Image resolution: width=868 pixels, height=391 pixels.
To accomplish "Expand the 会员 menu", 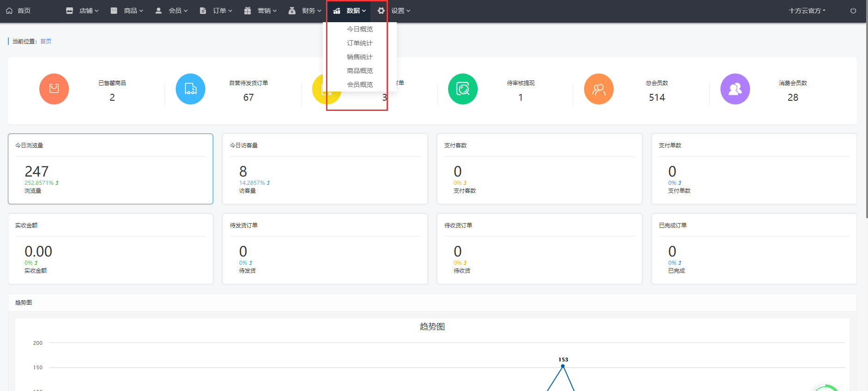I will pos(178,11).
